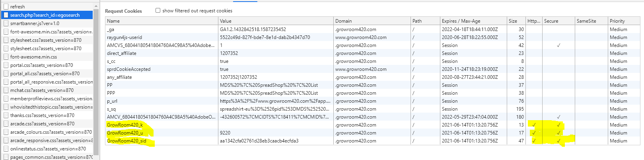
Task: Click the icon beside font-awesome.min.css
Action: tap(6, 57)
